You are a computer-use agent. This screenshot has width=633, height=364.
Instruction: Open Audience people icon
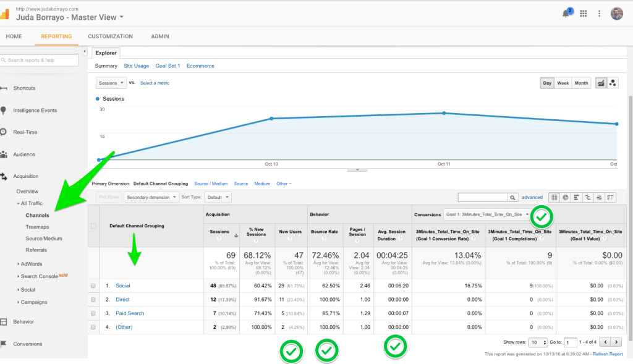point(4,154)
